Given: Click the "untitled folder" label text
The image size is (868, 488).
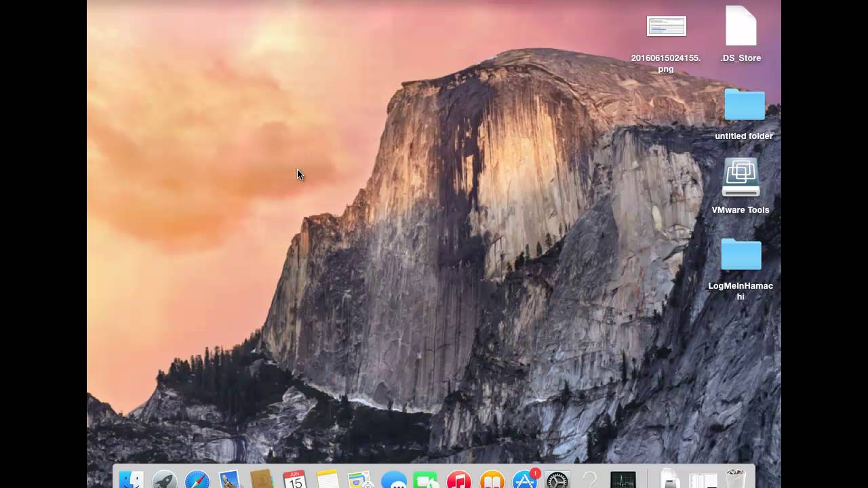Looking at the screenshot, I should point(744,136).
